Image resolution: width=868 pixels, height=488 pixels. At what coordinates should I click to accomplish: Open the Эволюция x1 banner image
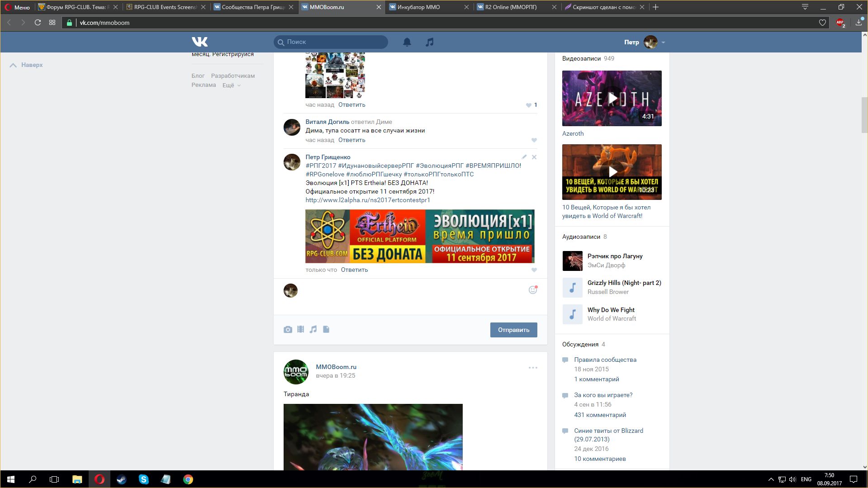(x=420, y=236)
